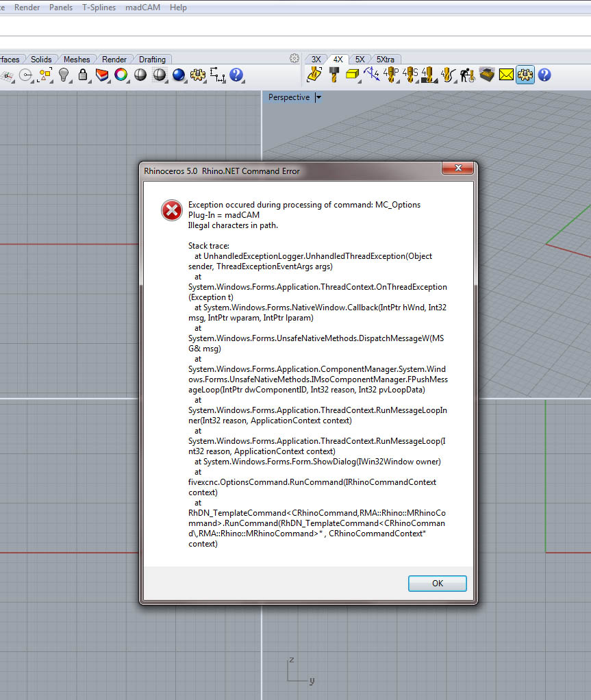This screenshot has height=700, width=591.
Task: Click the yellow shapes selection icon
Action: coord(45,75)
